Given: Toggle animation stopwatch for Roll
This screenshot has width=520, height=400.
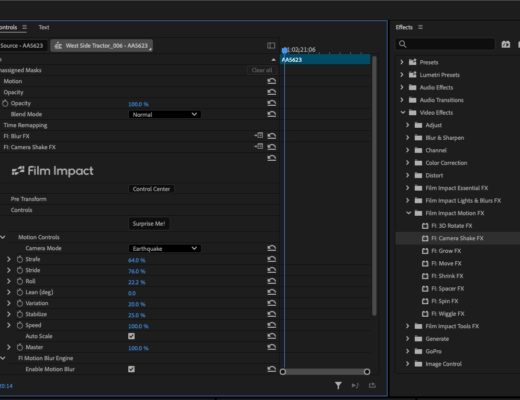Looking at the screenshot, I should tap(20, 281).
